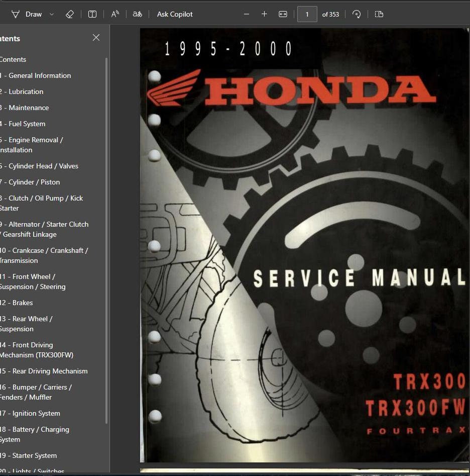Viewport: 470px width, 476px height.
Task: Click the page number input field
Action: [x=307, y=14]
